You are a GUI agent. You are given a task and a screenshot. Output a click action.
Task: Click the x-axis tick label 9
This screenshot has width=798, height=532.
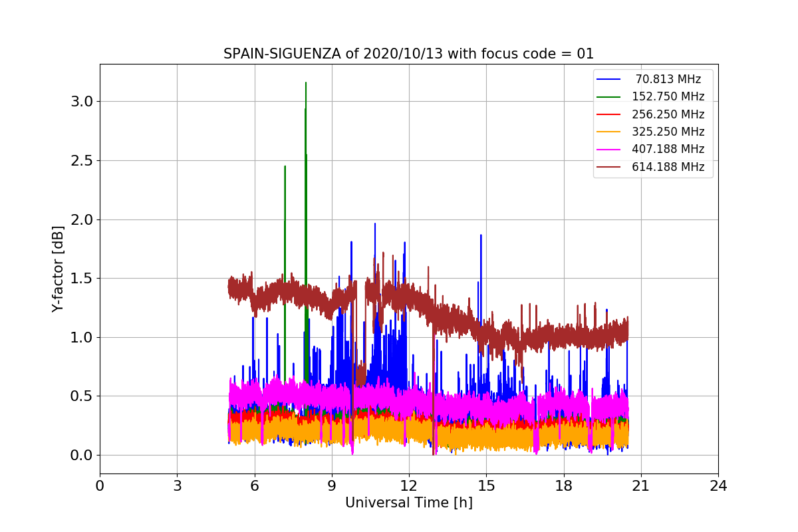(x=332, y=485)
